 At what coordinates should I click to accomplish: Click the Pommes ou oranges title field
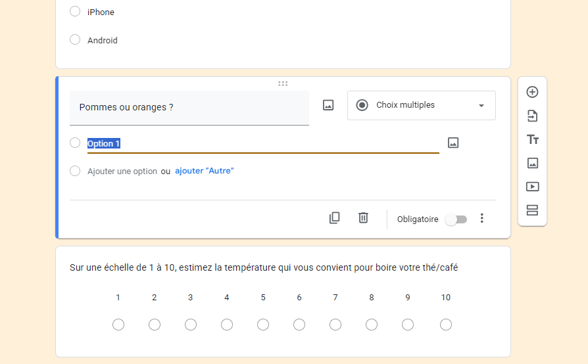pyautogui.click(x=189, y=108)
